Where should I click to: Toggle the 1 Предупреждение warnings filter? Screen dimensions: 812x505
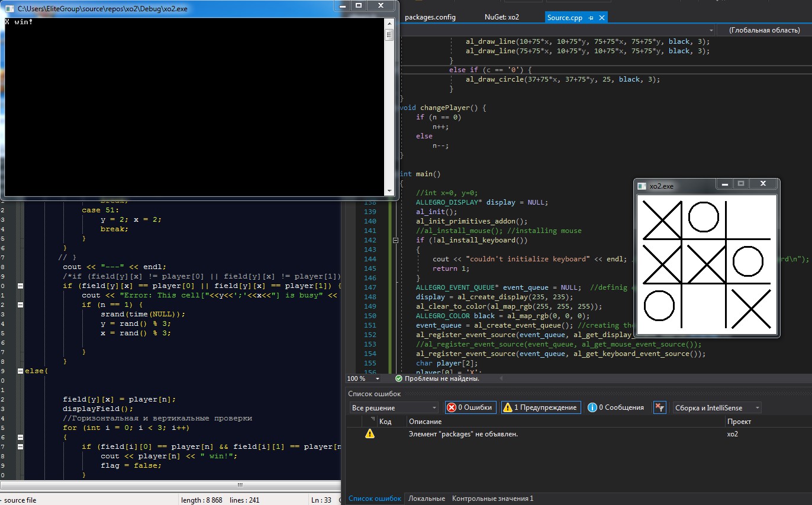coord(541,407)
